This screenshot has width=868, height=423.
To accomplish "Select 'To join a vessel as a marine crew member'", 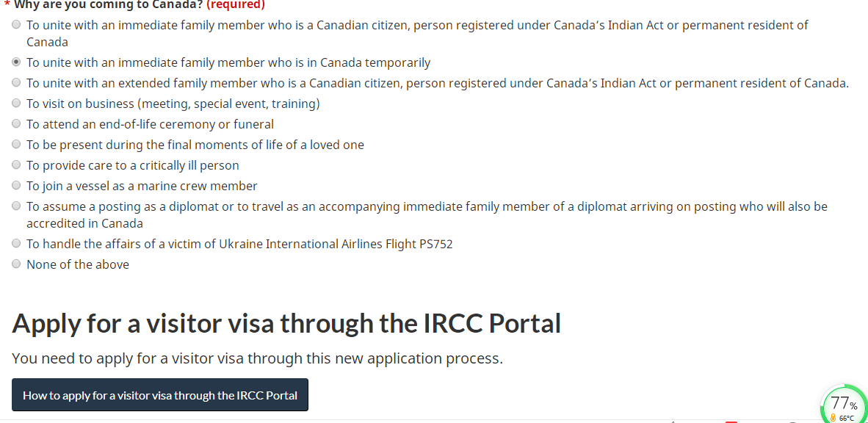I will click(x=15, y=185).
